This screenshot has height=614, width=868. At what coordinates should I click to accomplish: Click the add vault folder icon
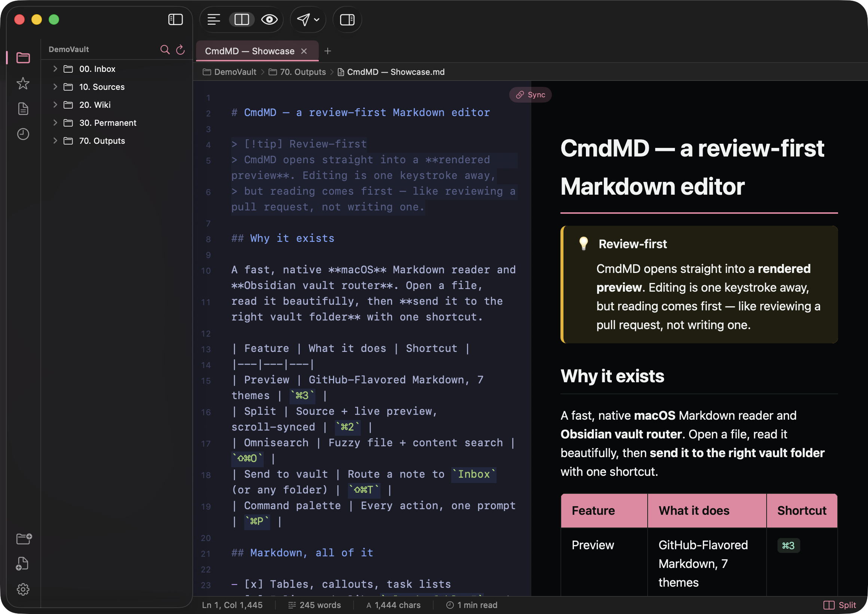point(24,538)
